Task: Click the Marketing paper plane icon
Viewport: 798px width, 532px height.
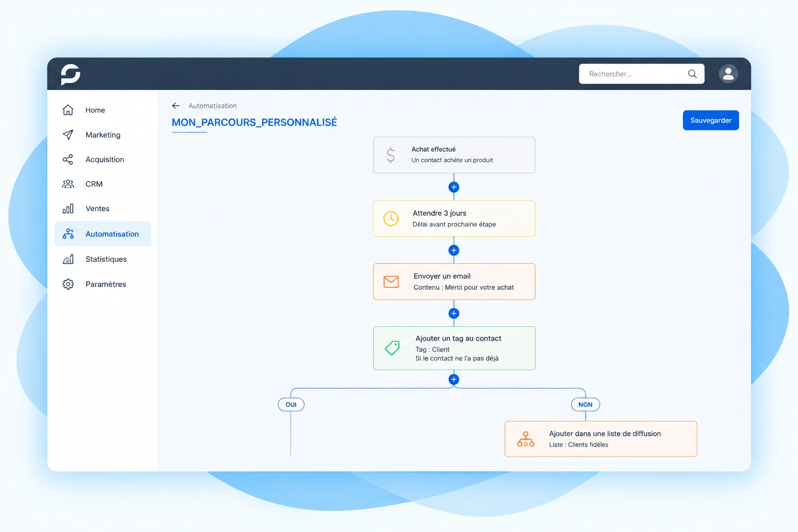Action: [x=68, y=135]
